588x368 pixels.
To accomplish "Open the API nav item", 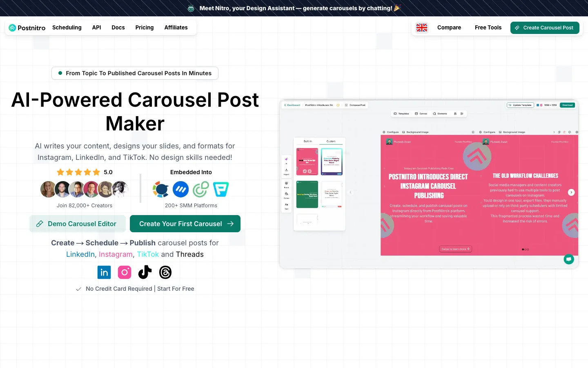I will coord(97,27).
